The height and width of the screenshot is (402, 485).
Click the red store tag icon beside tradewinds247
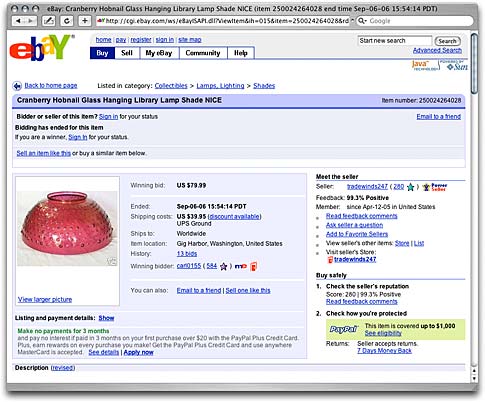tap(330, 260)
